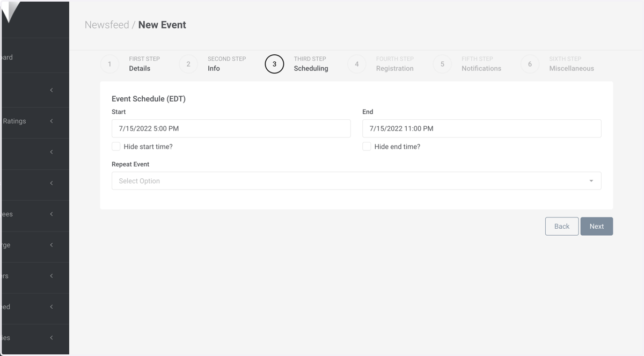Expand the sidebar chevron above the Ratings row
Screen dimensions: 644x356
tap(52, 90)
